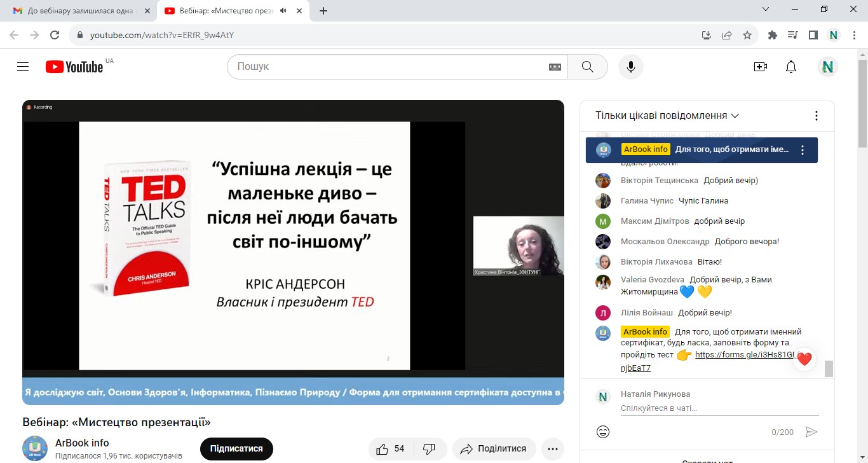Viewport: 868px width, 463px height.
Task: Open the pinned message three-dot menu
Action: pyautogui.click(x=803, y=150)
